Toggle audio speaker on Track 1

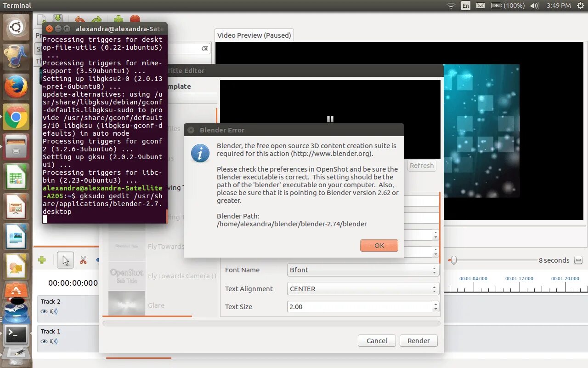point(54,341)
